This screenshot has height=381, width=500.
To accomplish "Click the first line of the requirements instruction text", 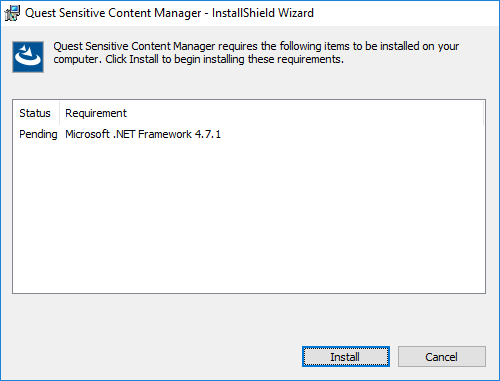I will point(256,46).
